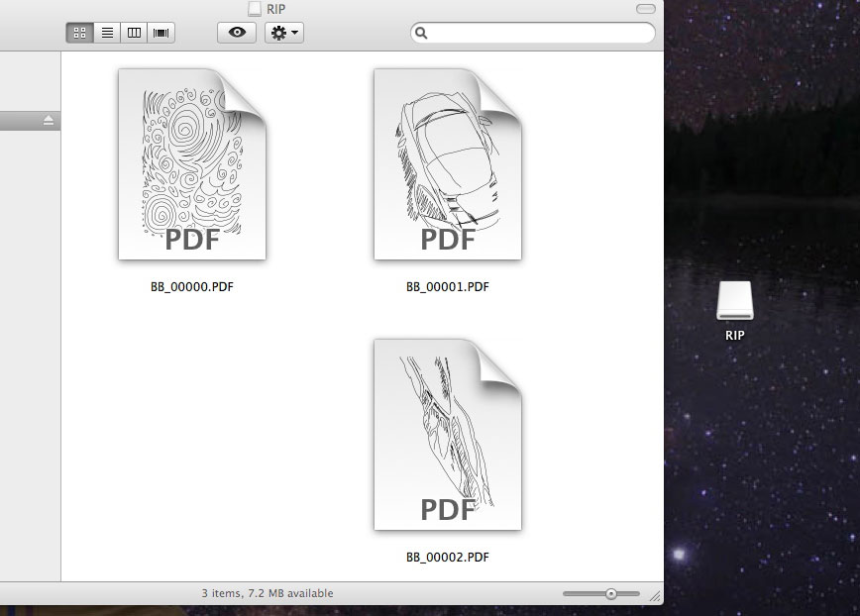
Task: Select the BB_00001.PDF file icon
Action: 448,163
